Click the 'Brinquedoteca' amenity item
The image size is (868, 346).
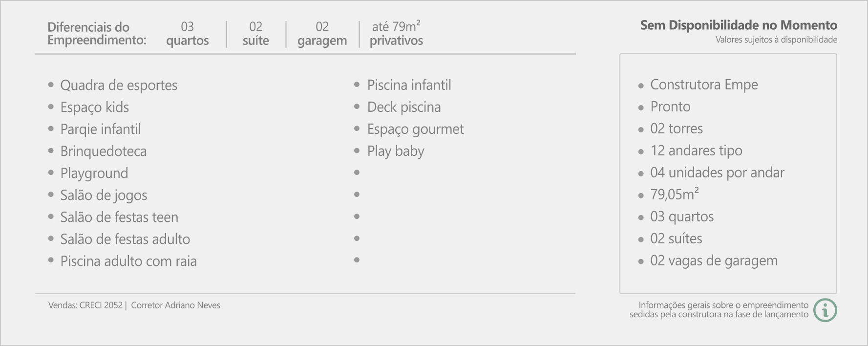pos(104,151)
